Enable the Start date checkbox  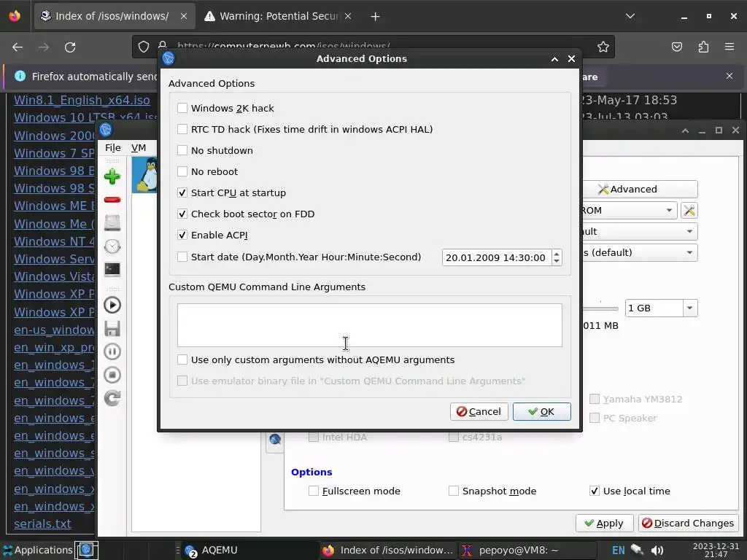point(182,257)
